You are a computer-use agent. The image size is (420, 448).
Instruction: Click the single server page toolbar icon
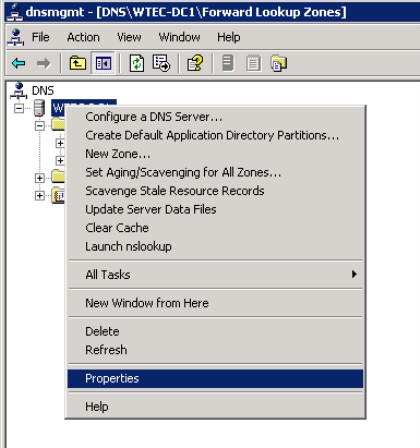click(228, 63)
